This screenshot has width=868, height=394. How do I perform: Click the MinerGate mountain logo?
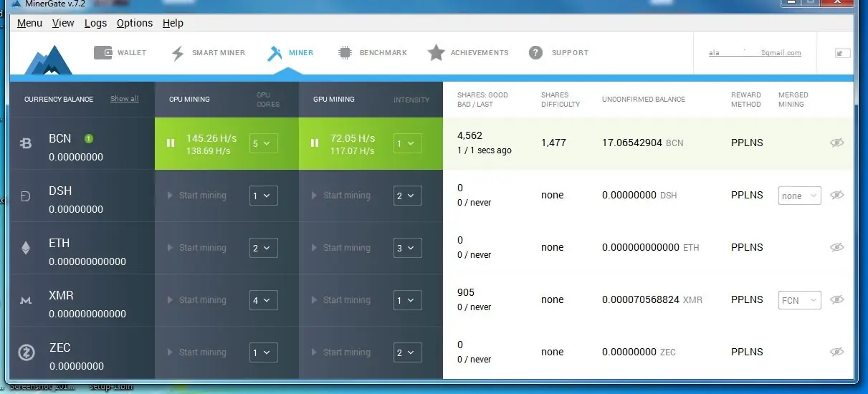click(x=48, y=60)
